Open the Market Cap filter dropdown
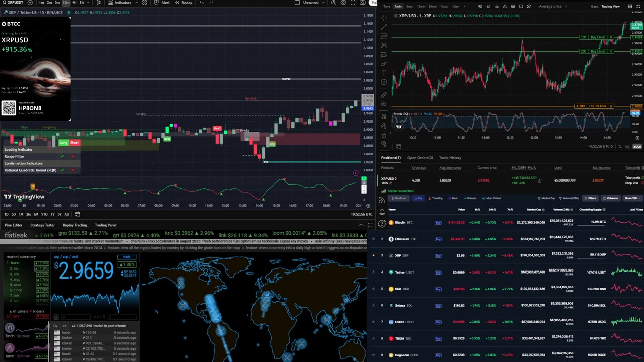Screen dimensions: 644x362 [547, 198]
